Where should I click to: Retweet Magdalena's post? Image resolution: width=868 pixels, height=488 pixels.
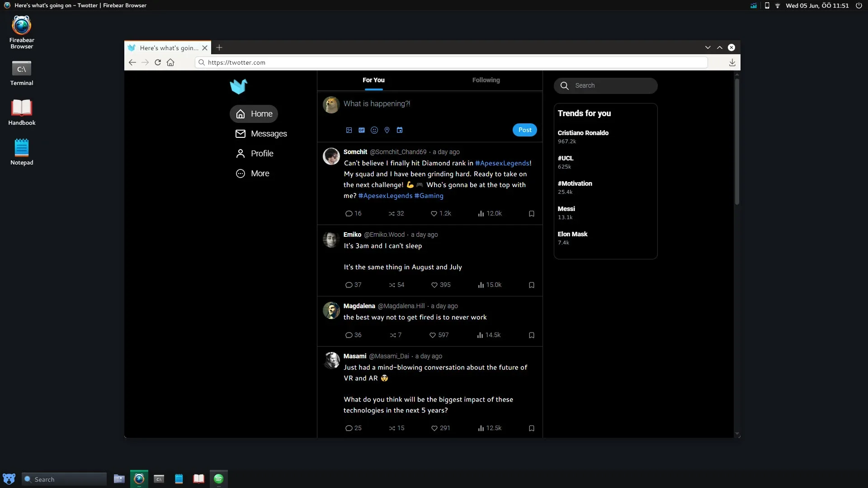pos(393,335)
